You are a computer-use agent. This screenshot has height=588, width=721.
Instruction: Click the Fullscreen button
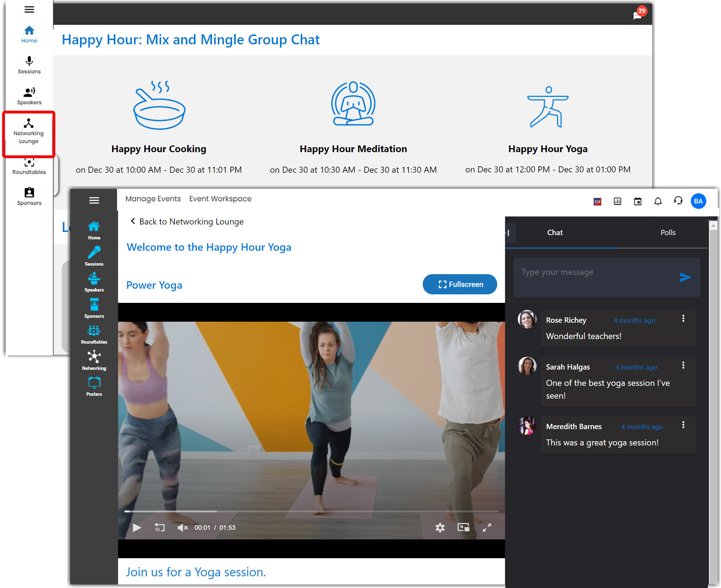tap(460, 284)
